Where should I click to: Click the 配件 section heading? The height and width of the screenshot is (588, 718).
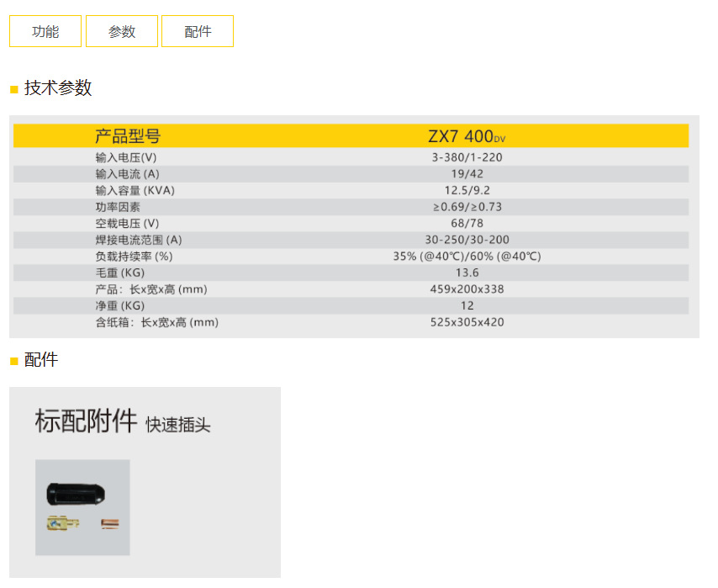pos(41,360)
